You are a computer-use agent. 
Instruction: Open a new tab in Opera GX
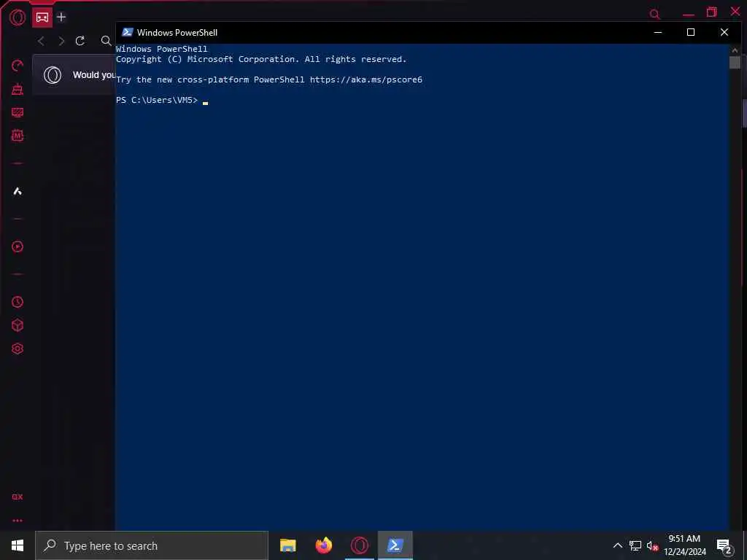click(61, 17)
